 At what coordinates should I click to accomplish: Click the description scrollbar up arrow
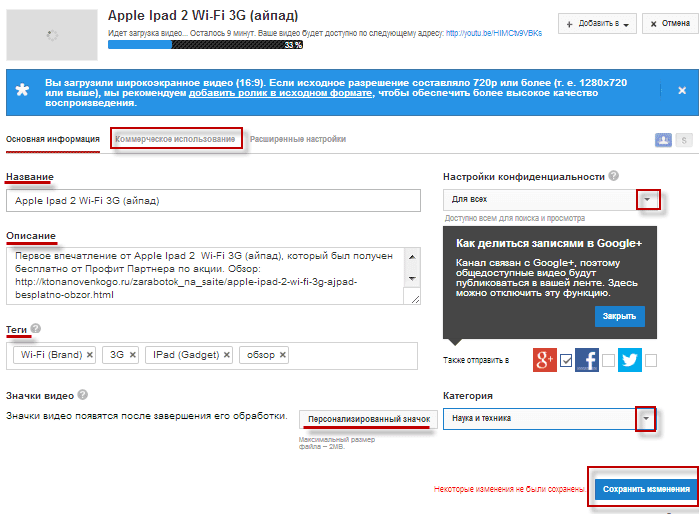412,257
